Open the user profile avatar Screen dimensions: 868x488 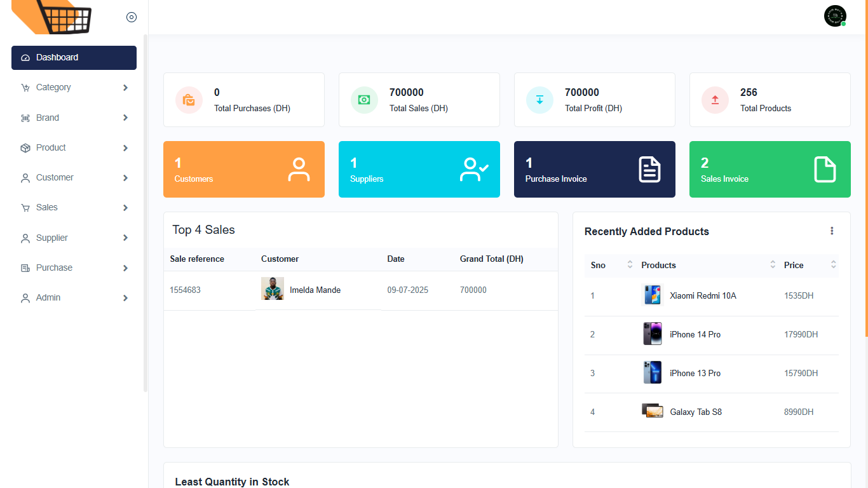point(835,16)
